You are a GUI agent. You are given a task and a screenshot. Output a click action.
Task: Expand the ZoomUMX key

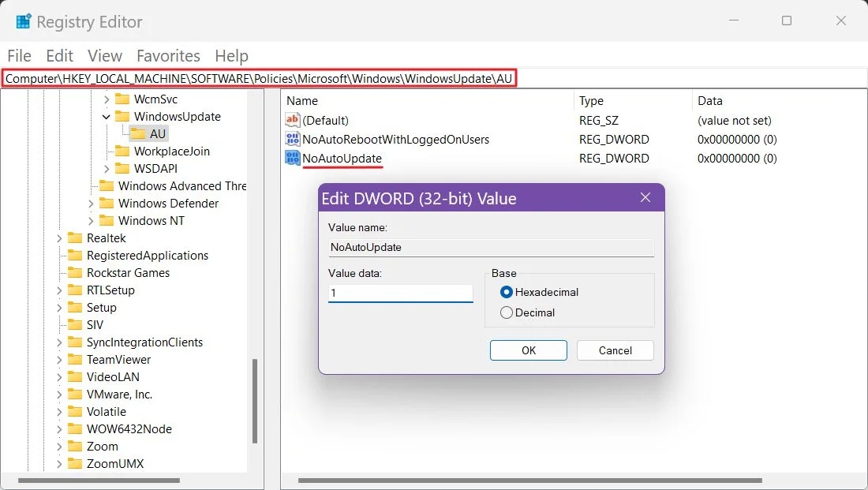(59, 464)
